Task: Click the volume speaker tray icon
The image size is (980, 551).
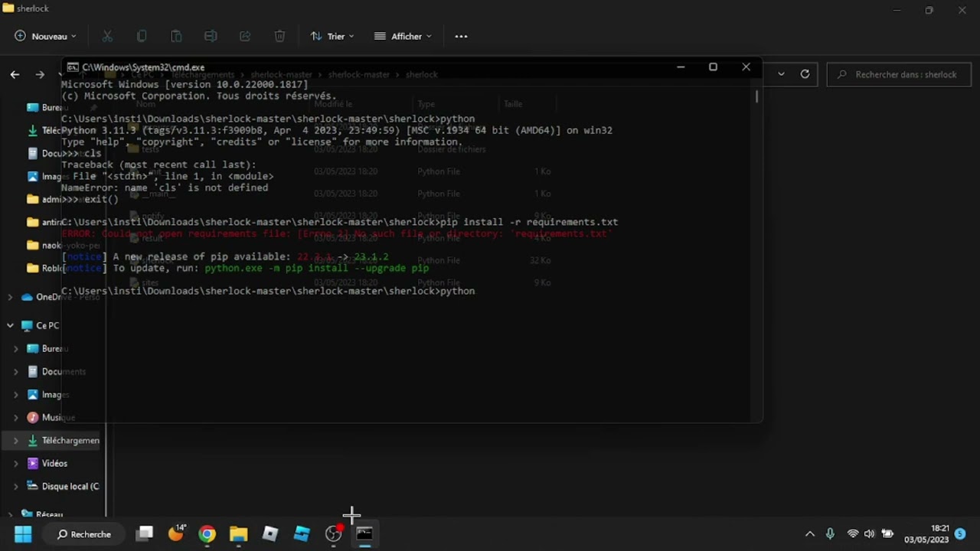Action: point(869,534)
